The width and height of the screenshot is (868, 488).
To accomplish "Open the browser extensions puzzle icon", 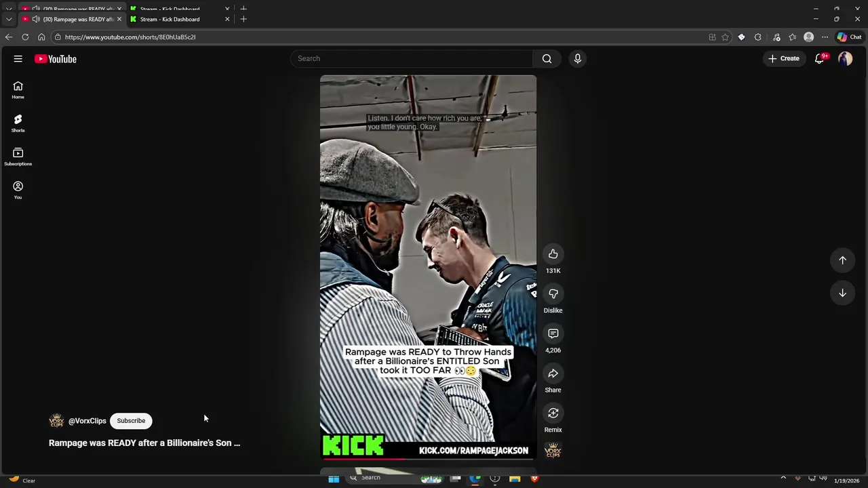I will coord(758,37).
